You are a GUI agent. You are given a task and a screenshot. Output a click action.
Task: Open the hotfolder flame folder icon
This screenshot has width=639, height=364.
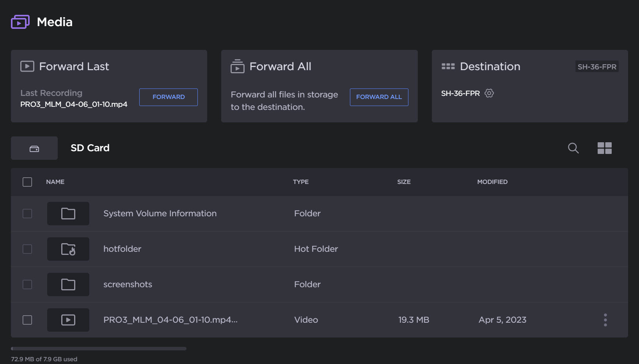(x=68, y=249)
